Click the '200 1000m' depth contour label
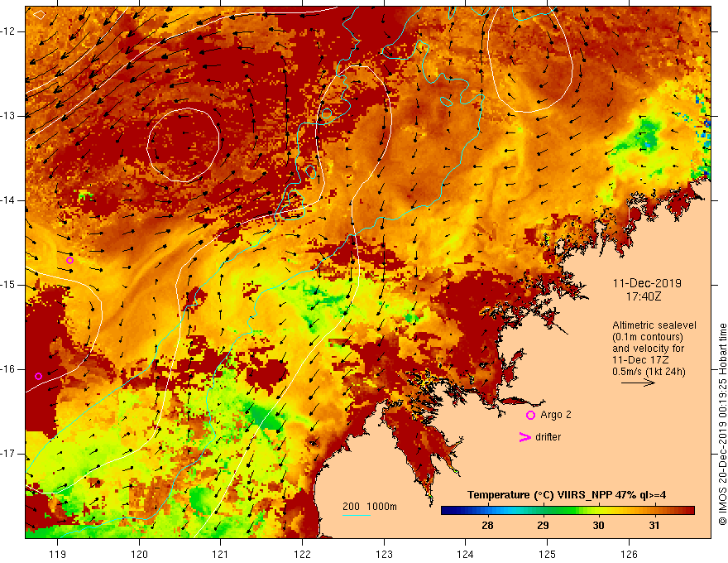The width and height of the screenshot is (728, 563). pyautogui.click(x=370, y=507)
